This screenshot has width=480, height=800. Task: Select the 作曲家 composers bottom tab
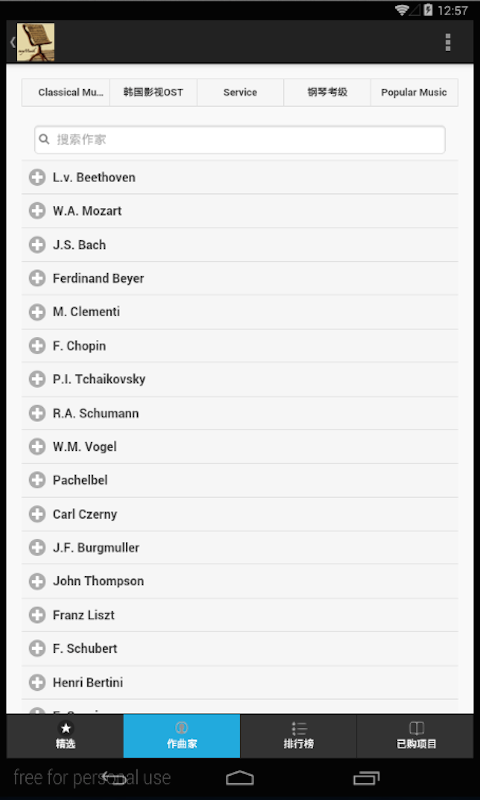(182, 736)
